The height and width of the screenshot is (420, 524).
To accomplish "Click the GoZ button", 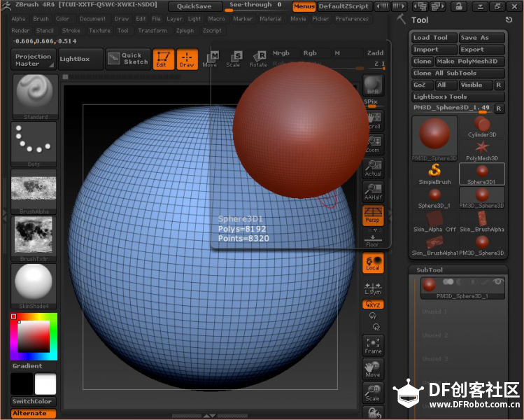I will (423, 85).
